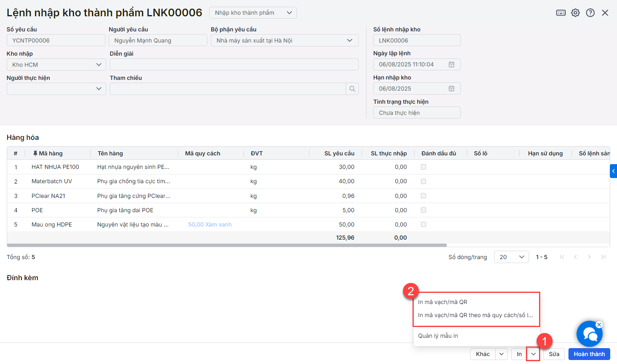Click the help question mark icon
617x364 pixels.
pyautogui.click(x=590, y=13)
